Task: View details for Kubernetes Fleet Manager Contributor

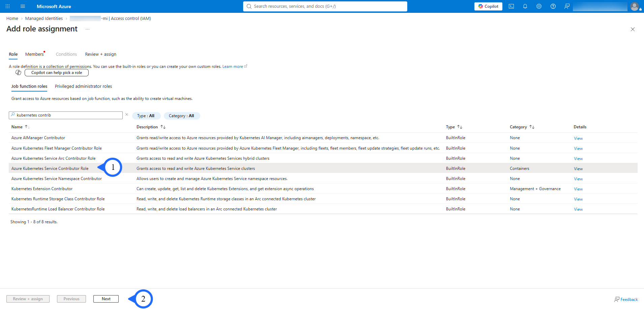Action: tap(578, 149)
